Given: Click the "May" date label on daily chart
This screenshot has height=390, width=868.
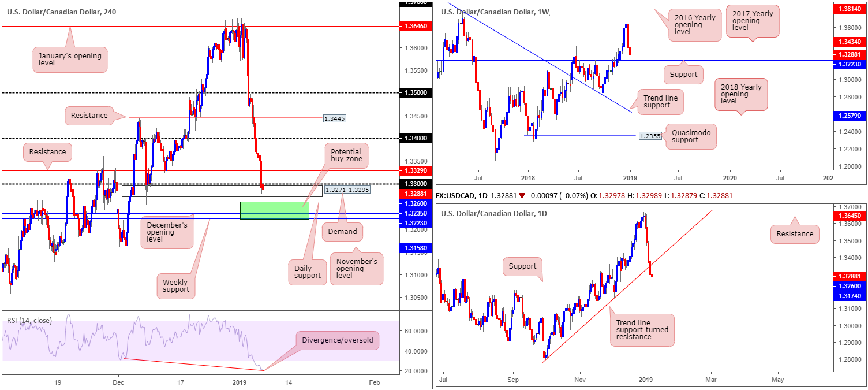Looking at the screenshot, I should click(x=778, y=380).
